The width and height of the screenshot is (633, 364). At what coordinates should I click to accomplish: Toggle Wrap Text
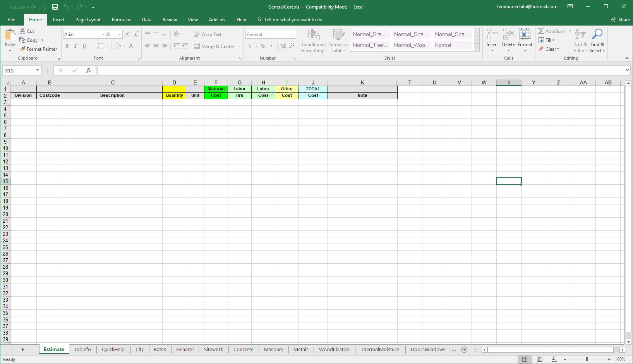(208, 34)
